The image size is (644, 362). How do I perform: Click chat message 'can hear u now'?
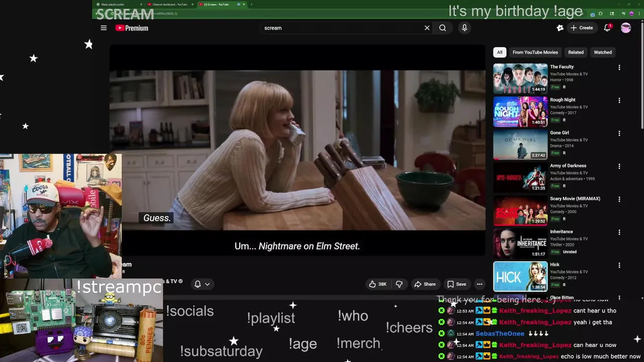pos(595,345)
